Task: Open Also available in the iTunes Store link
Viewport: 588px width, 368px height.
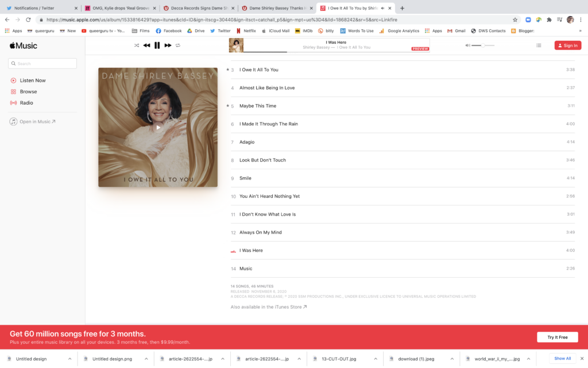Action: pyautogui.click(x=269, y=307)
